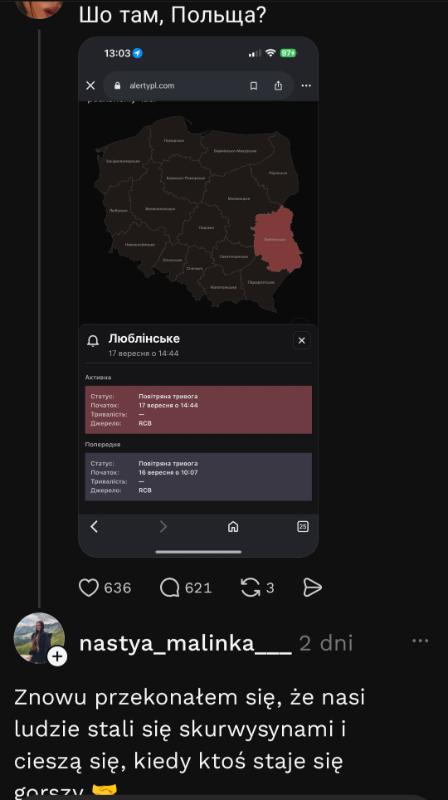Visit the nastya_malinka___ username link
448x800 pixels.
coord(185,644)
